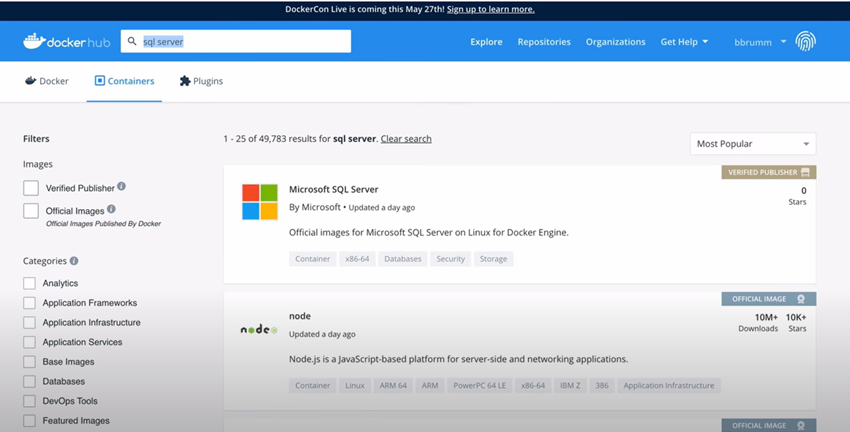The height and width of the screenshot is (432, 850).
Task: Click the Clear search link
Action: pos(406,139)
